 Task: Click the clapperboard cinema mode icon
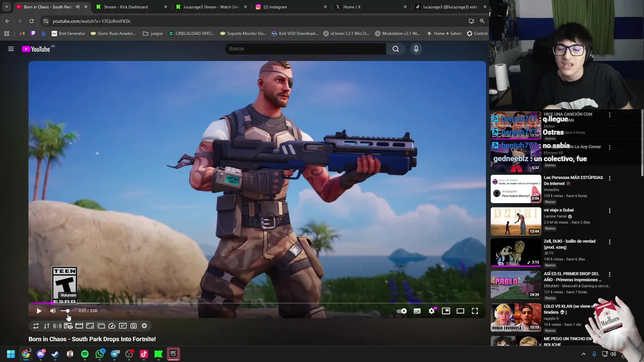79,326
